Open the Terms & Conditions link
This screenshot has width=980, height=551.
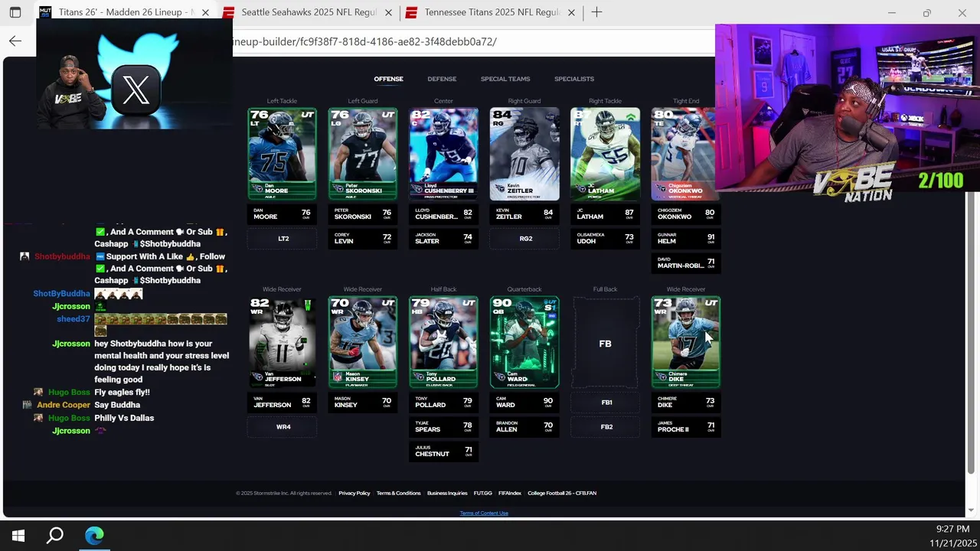click(398, 493)
